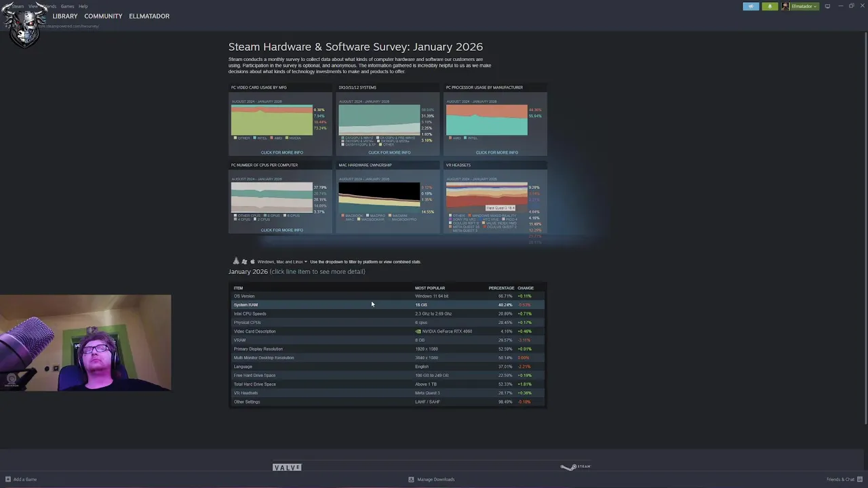The height and width of the screenshot is (488, 868).
Task: Expand the Language row
Action: 387,367
